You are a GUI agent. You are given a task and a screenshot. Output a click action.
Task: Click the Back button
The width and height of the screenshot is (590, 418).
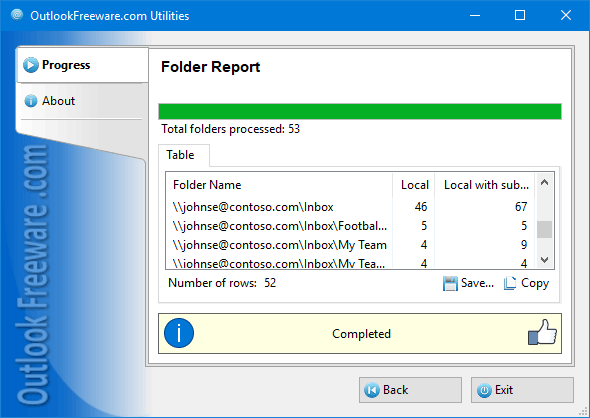pyautogui.click(x=410, y=390)
